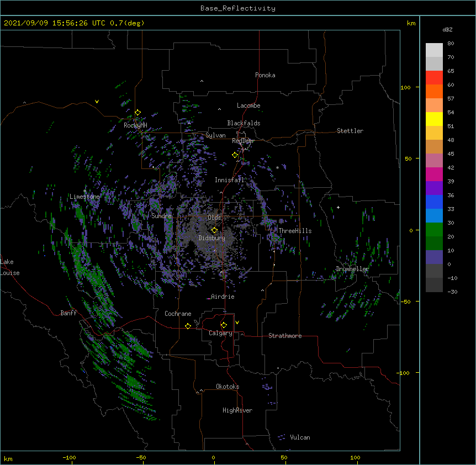Viewport: 476px width, 465px height.
Task: Select the blue 33-36 dBZ legend swatch
Action: click(x=434, y=202)
